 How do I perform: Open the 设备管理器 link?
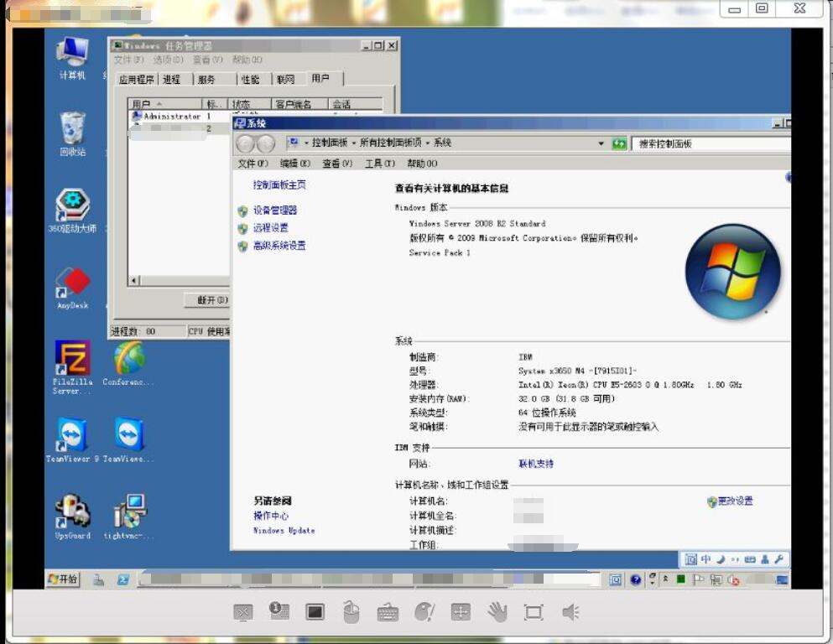[274, 210]
